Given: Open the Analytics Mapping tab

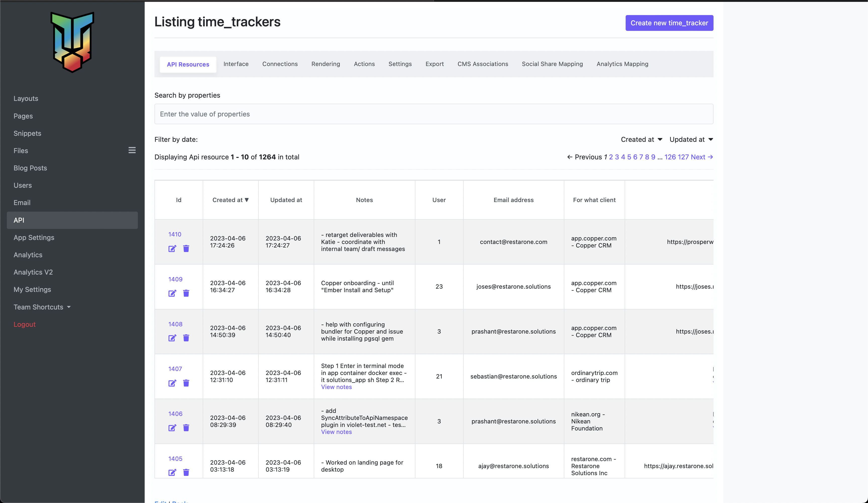Looking at the screenshot, I should 622,64.
